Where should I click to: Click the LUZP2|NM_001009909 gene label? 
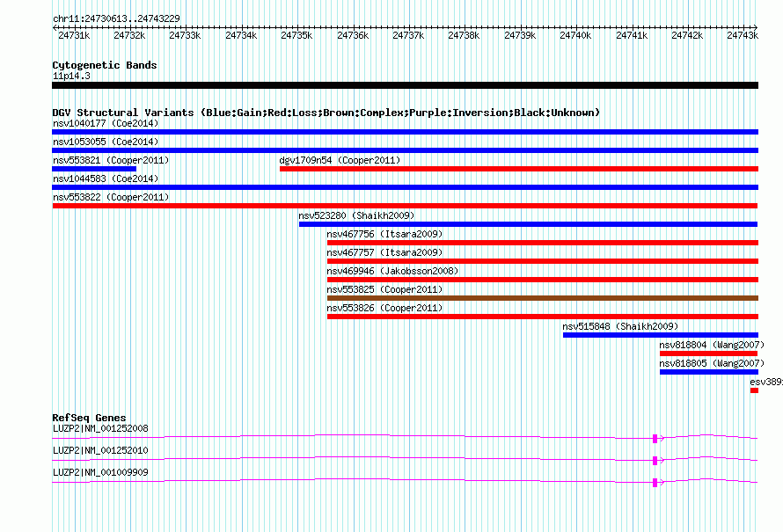click(x=100, y=472)
